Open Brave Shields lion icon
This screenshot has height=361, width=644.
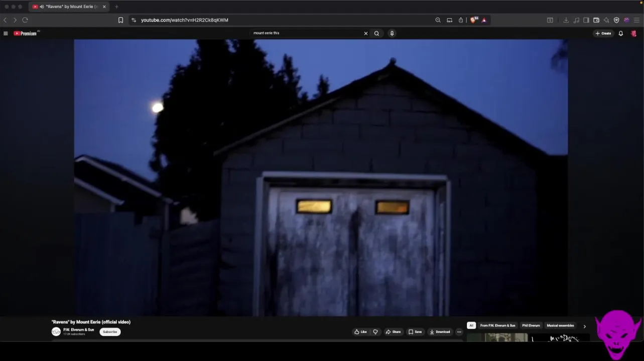pyautogui.click(x=473, y=20)
